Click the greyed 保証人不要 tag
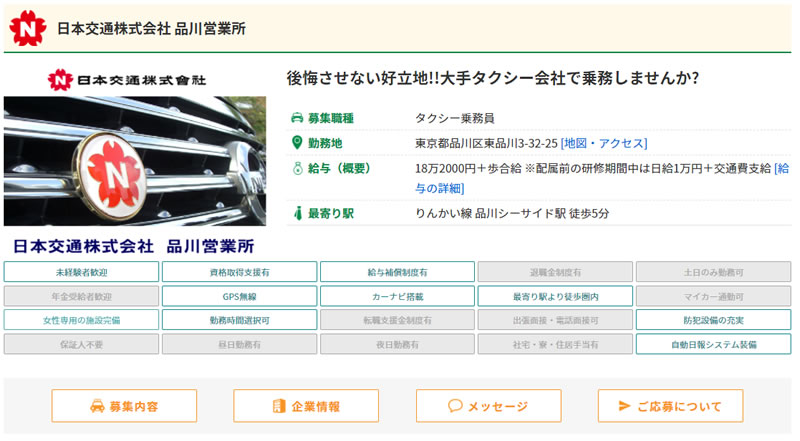The height and width of the screenshot is (441, 800). (x=81, y=344)
